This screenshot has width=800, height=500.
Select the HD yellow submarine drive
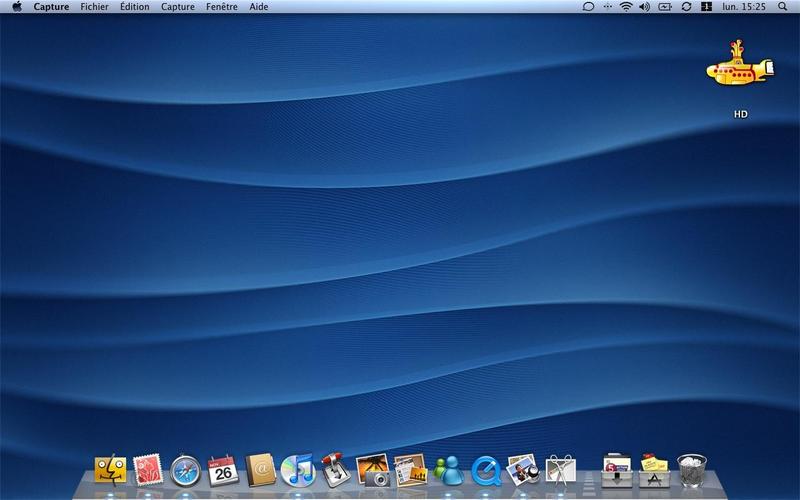(x=740, y=78)
